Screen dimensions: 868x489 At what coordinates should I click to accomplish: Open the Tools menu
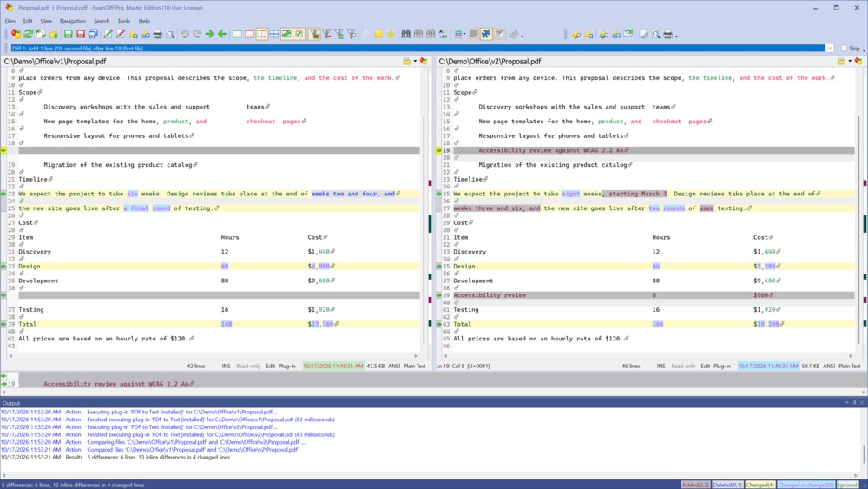coord(124,21)
